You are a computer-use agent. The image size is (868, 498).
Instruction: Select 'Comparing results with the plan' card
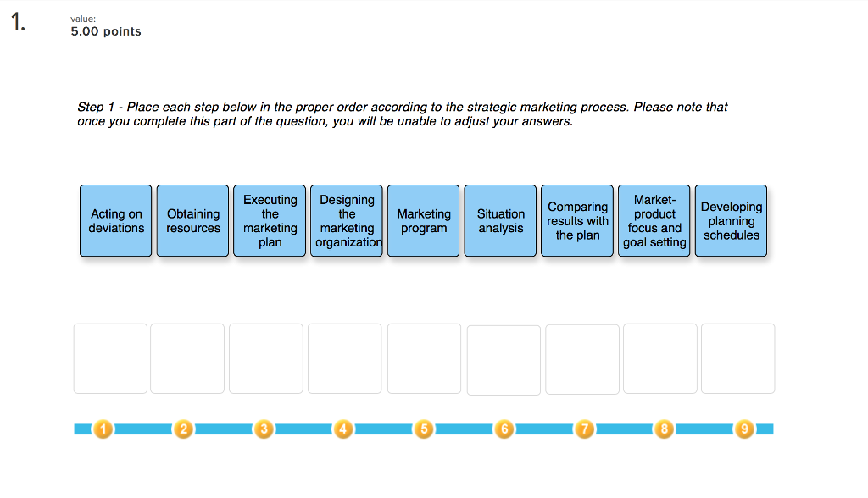[x=577, y=221]
